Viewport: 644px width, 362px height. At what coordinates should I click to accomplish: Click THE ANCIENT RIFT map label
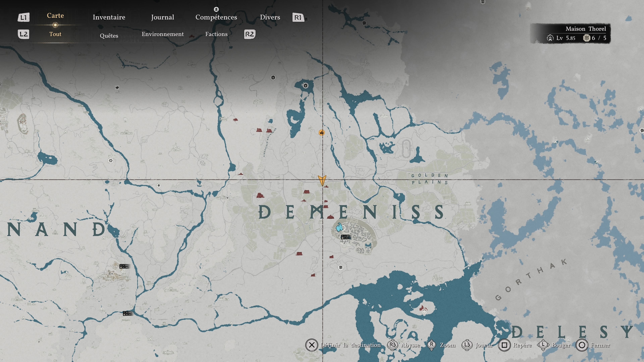tap(135, 63)
